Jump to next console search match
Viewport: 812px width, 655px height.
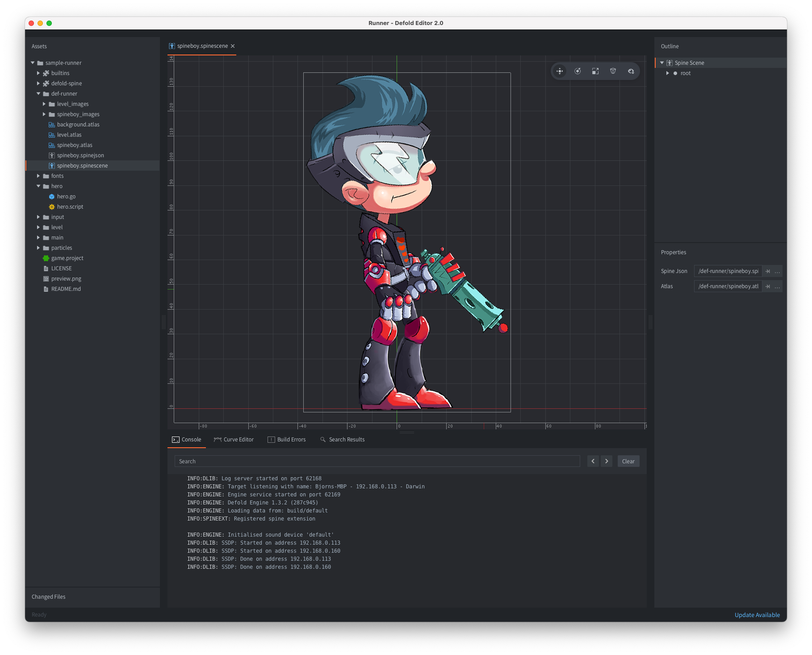pos(607,461)
